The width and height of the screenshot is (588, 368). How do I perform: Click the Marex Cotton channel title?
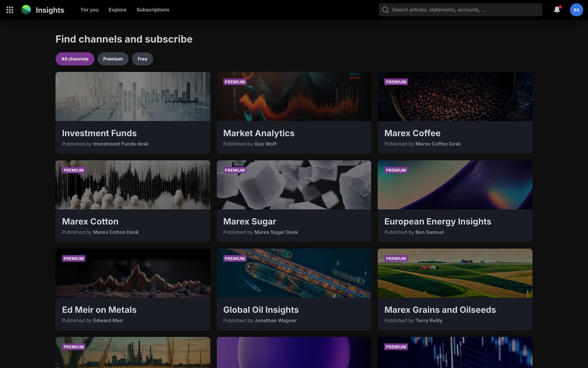pyautogui.click(x=90, y=221)
